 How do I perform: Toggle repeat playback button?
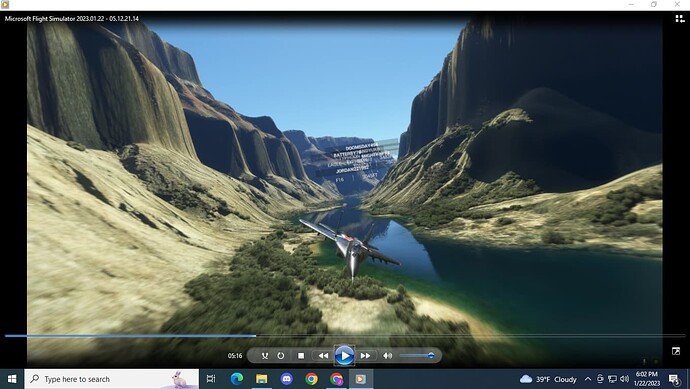281,356
